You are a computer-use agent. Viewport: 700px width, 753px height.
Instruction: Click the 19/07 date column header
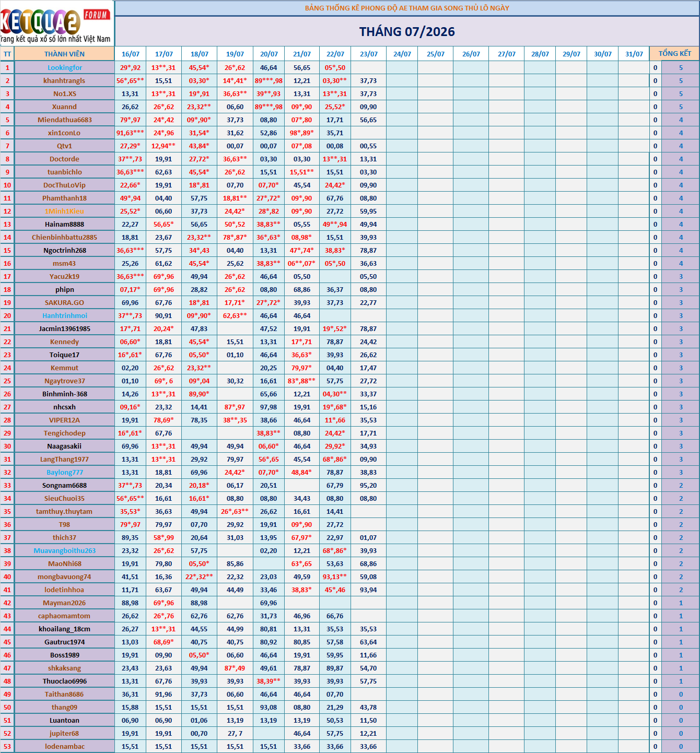[x=235, y=54]
